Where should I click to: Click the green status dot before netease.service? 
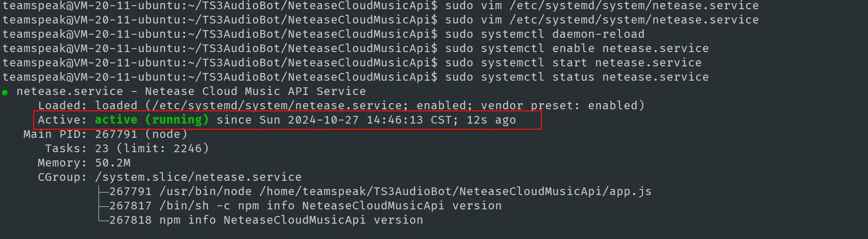[5, 92]
